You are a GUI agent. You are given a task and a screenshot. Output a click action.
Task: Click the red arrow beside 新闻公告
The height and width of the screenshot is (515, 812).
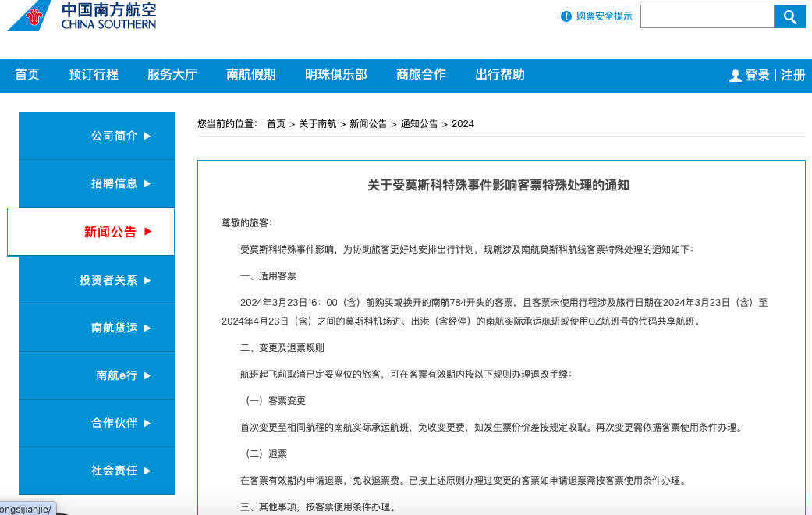point(148,232)
